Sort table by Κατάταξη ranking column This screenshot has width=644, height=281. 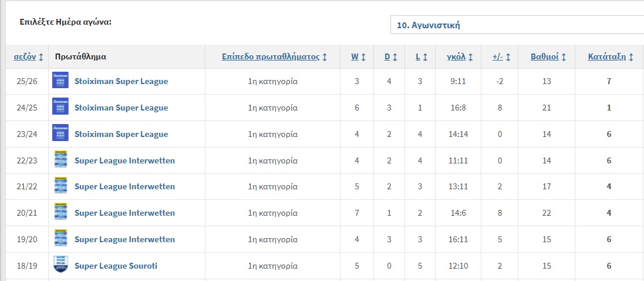tap(610, 57)
